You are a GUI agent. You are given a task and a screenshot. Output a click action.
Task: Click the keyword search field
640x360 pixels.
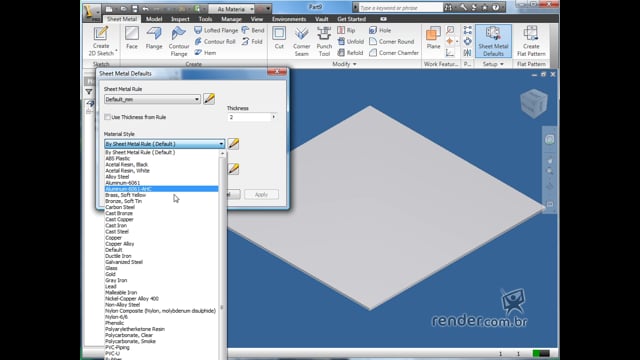400,8
